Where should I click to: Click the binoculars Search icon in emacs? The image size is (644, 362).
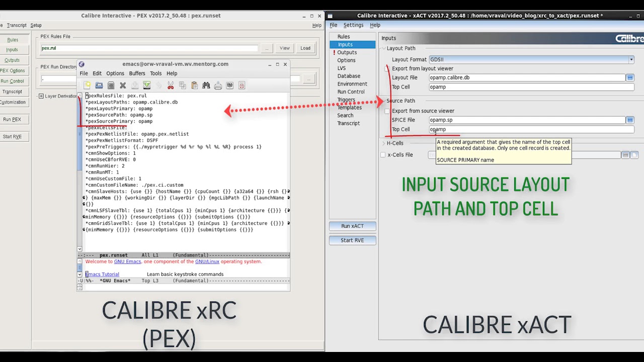206,85
